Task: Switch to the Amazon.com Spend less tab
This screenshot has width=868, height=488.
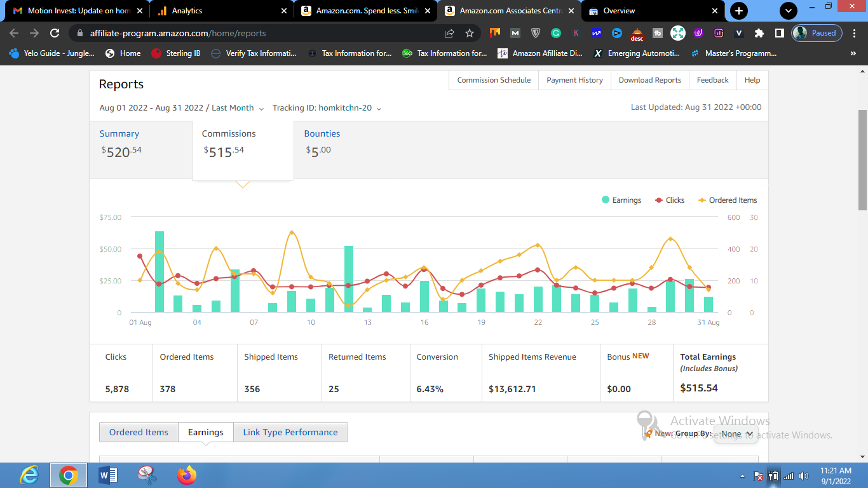Action: [x=367, y=11]
